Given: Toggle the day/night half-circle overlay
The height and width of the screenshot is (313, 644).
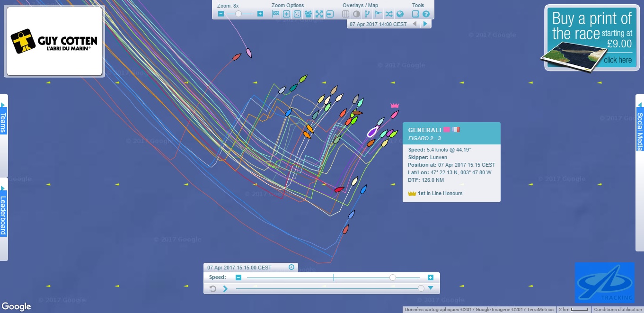Looking at the screenshot, I should 356,14.
